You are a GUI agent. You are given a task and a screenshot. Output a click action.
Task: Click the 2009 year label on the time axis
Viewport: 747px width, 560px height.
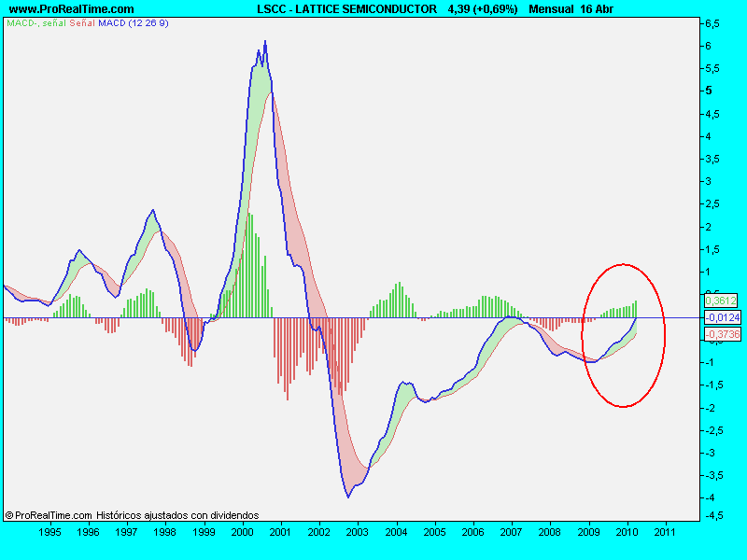588,532
